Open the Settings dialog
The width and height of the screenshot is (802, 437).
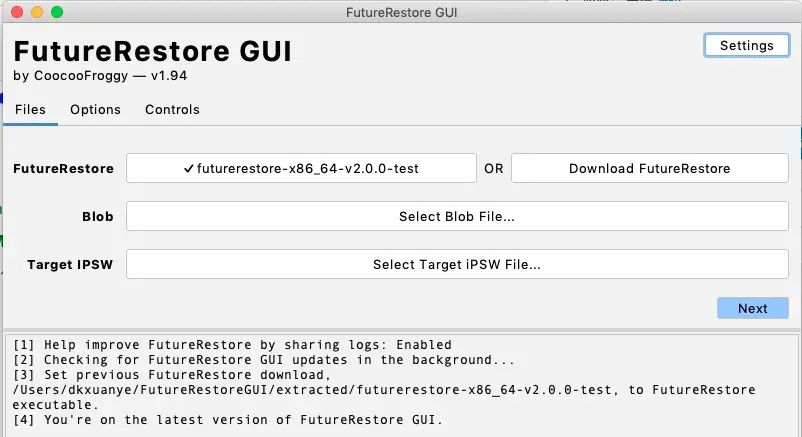[x=746, y=45]
